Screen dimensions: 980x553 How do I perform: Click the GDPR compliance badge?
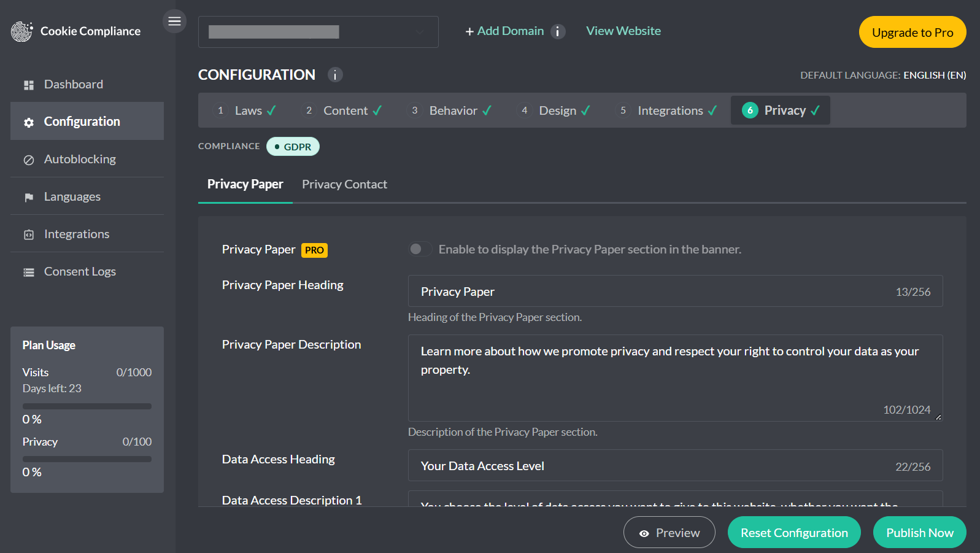point(293,147)
